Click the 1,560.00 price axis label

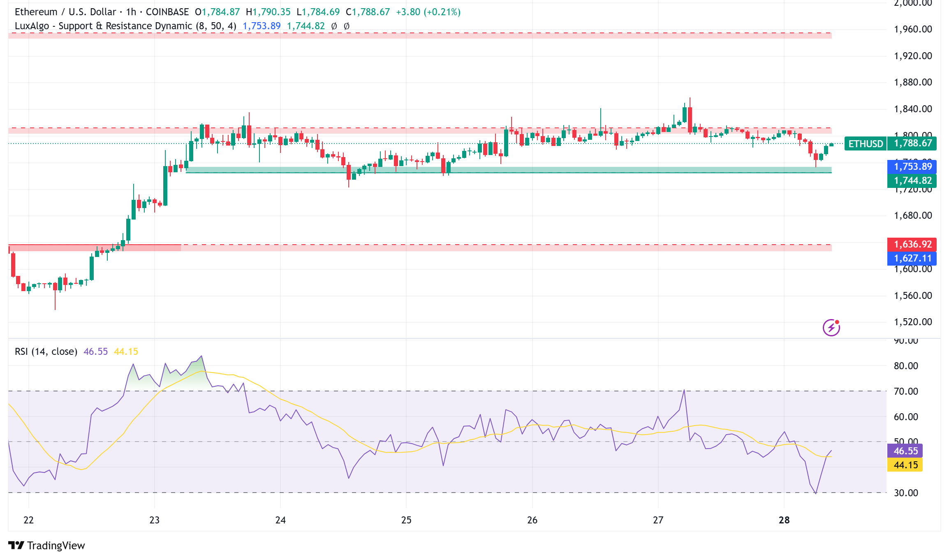pos(913,296)
